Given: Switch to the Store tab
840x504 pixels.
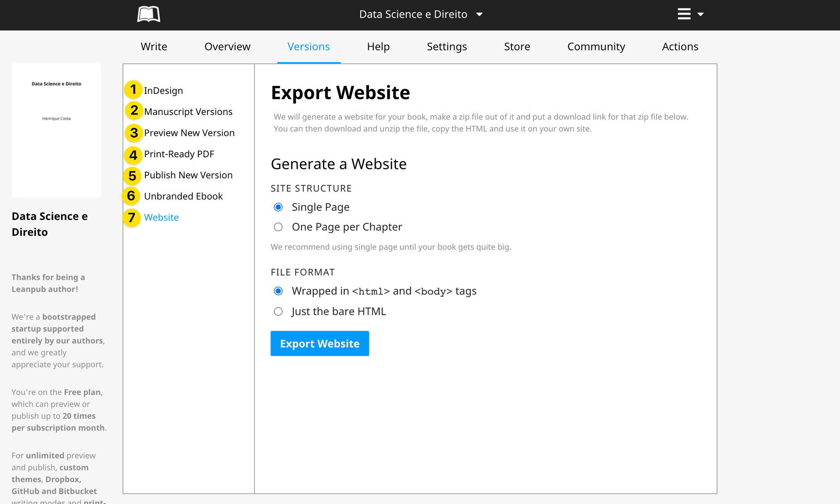Looking at the screenshot, I should click(517, 47).
